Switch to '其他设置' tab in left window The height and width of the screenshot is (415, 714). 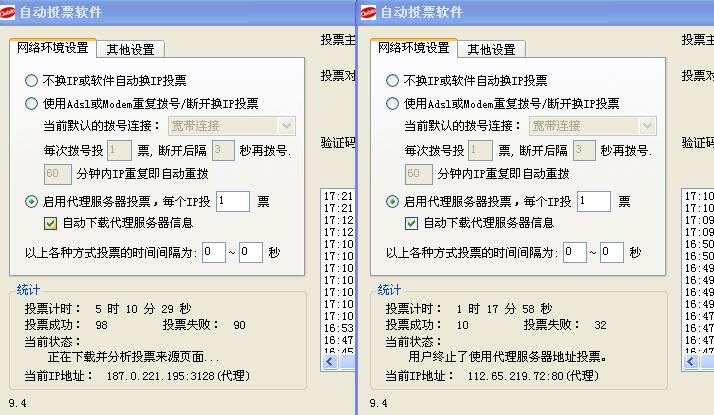[132, 49]
